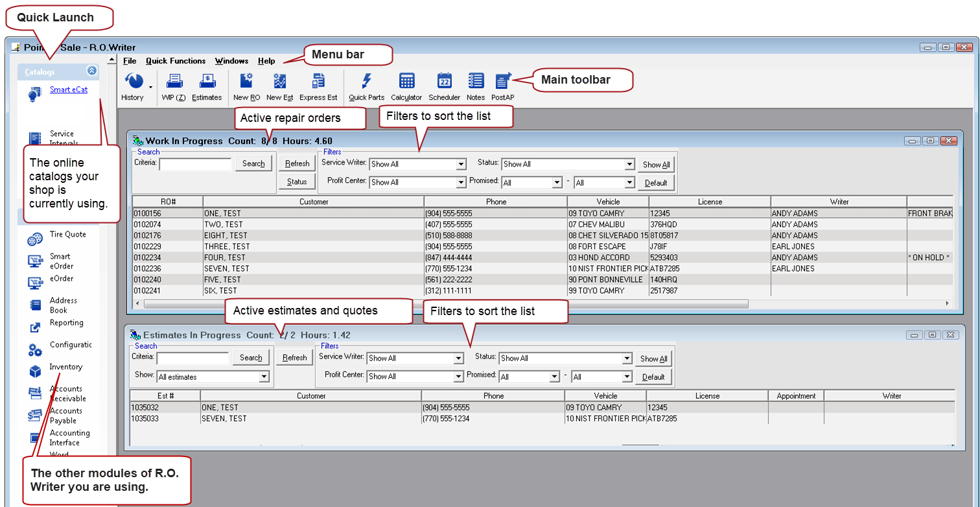Open the Quick Functions menu
The height and width of the screenshot is (507, 980).
(176, 61)
